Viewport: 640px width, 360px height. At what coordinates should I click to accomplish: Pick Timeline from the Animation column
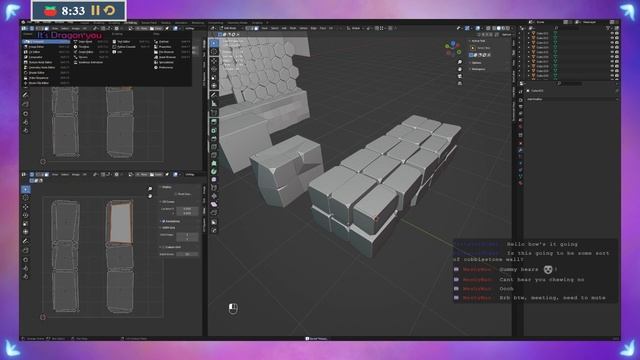[x=91, y=47]
